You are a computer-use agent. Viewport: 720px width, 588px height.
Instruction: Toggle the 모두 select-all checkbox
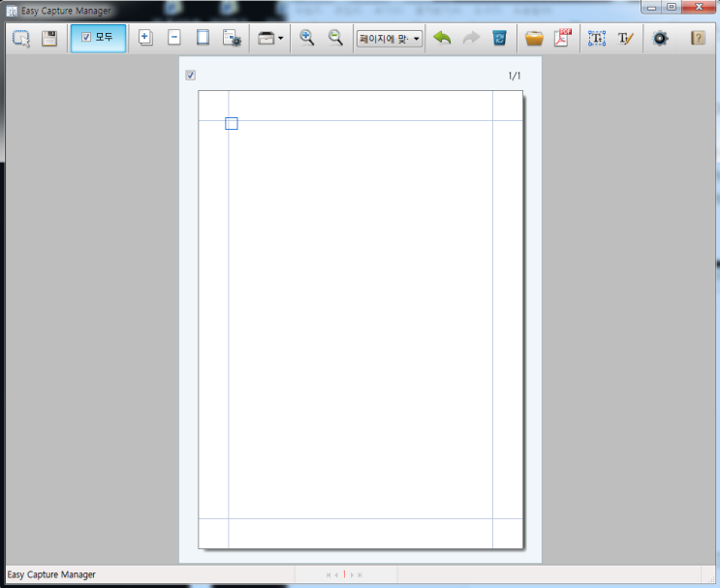point(86,37)
